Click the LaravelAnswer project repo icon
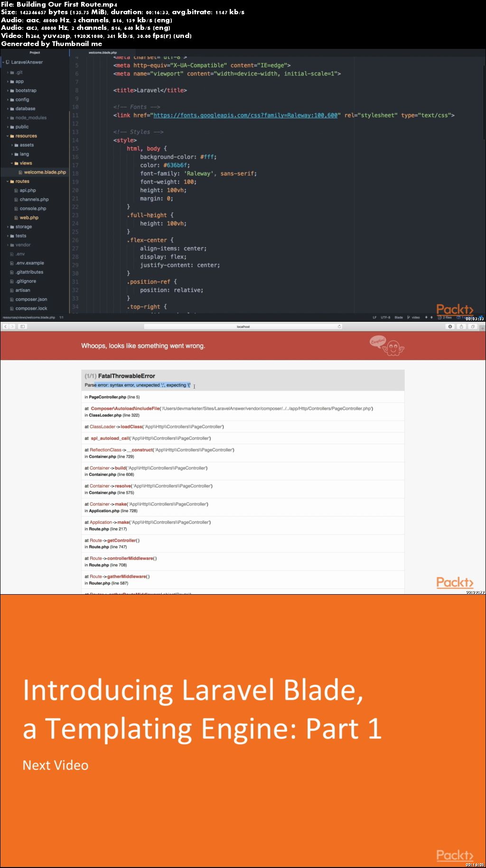This screenshot has width=486, height=868. pos(8,62)
